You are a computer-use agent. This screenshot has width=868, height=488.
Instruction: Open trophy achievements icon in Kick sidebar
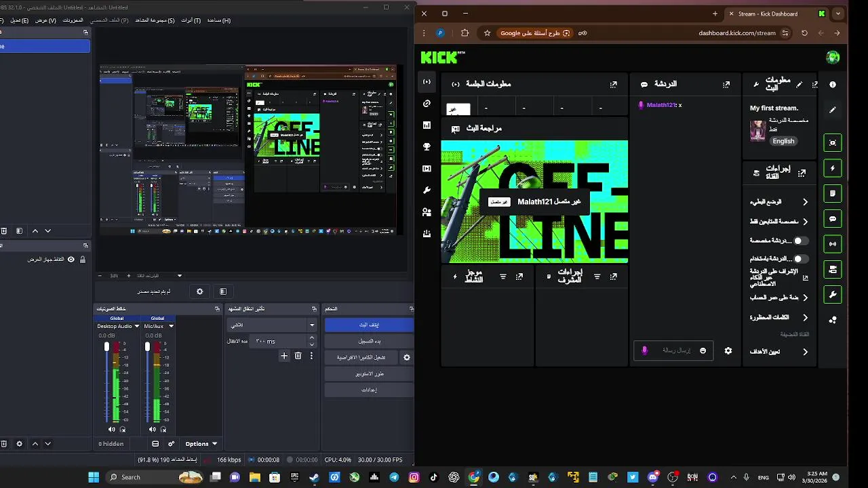coord(427,147)
